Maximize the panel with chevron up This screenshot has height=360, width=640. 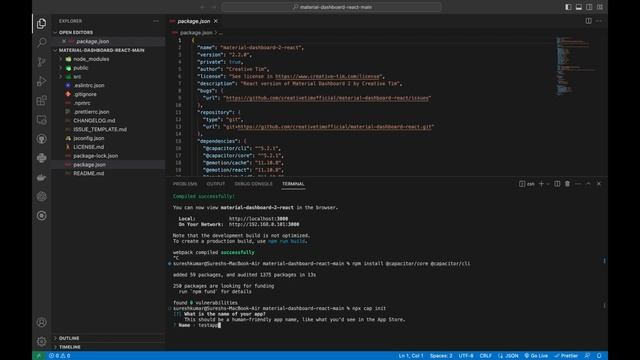coord(588,184)
